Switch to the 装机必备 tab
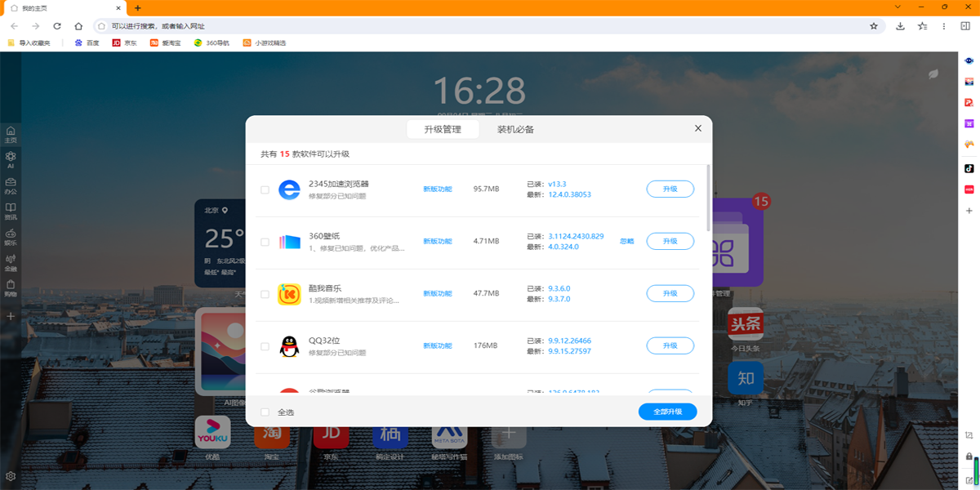 515,129
